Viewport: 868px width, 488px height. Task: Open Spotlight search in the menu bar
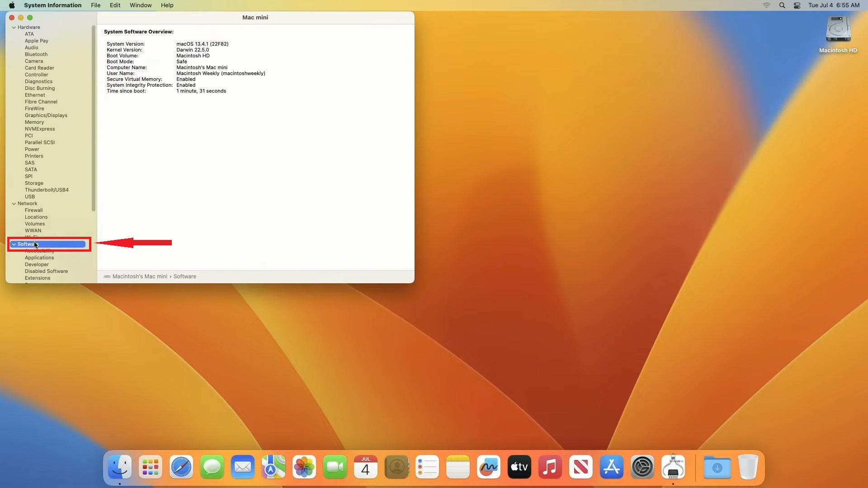coord(782,5)
